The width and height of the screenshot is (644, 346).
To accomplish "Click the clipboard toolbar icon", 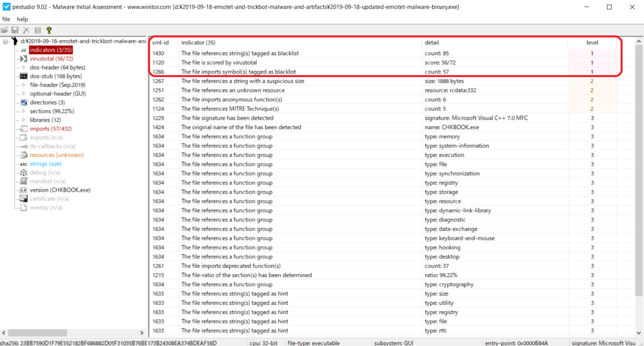I will pos(37,31).
